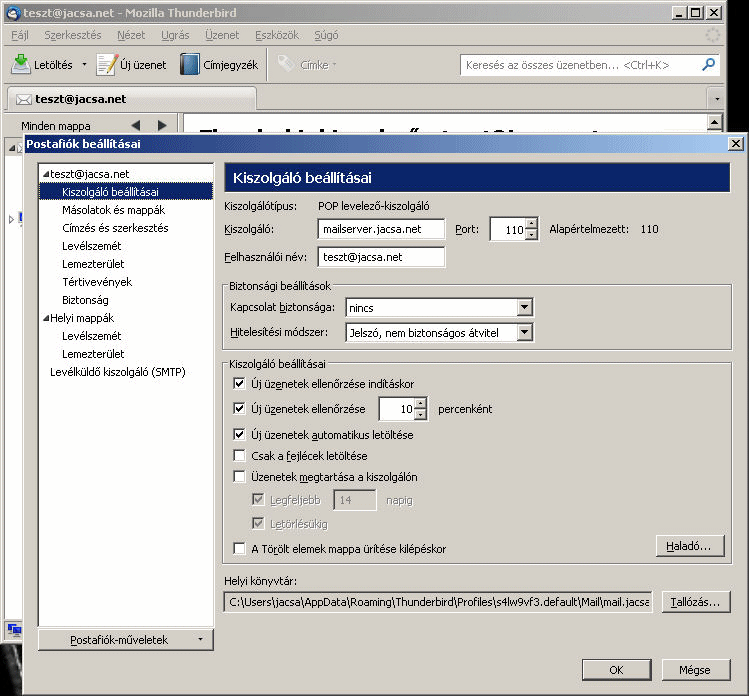Click the search all messages field
This screenshot has width=749, height=696.
(x=580, y=65)
